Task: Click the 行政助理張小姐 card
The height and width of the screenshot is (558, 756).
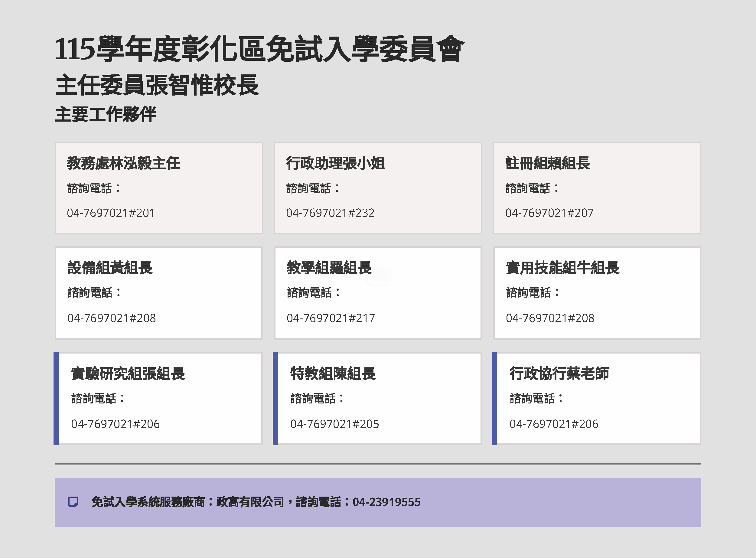Action: pyautogui.click(x=378, y=188)
